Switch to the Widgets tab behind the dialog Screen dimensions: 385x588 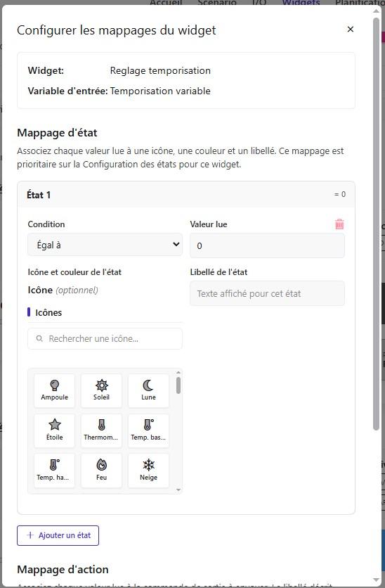(301, 3)
